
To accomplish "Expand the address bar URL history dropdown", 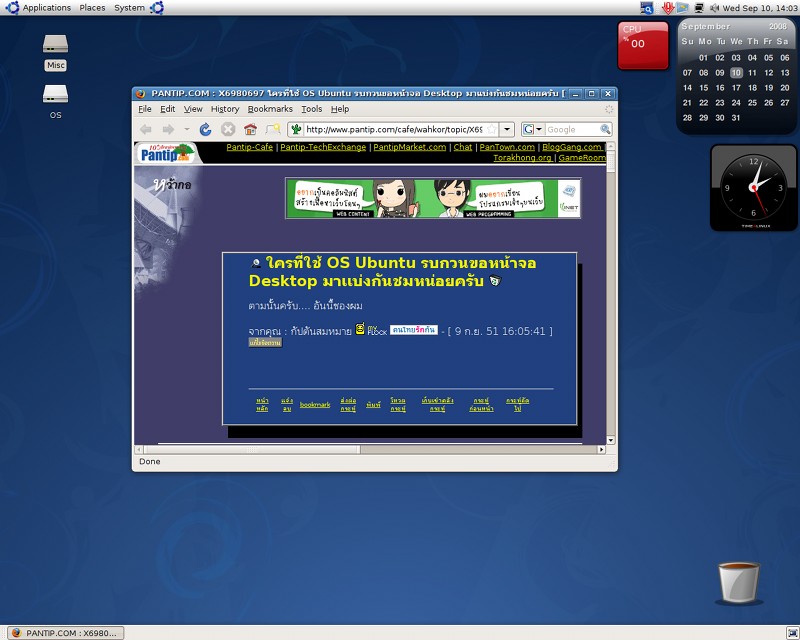I will tap(507, 130).
